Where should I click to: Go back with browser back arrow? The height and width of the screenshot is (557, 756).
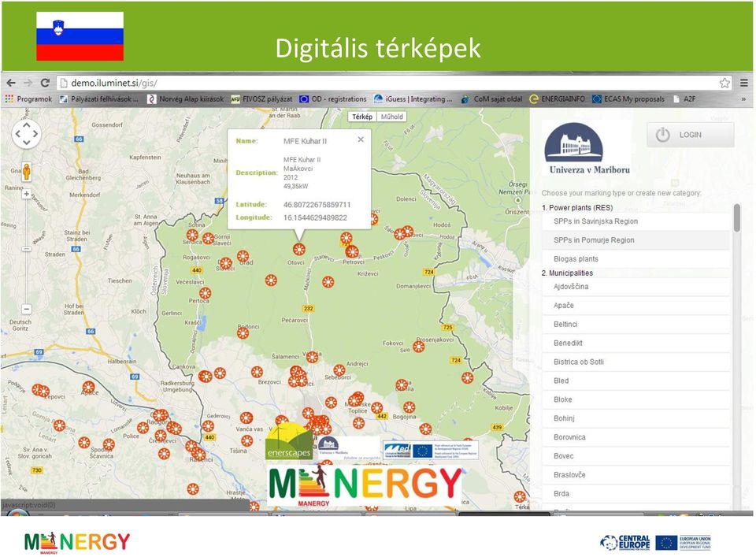11,83
